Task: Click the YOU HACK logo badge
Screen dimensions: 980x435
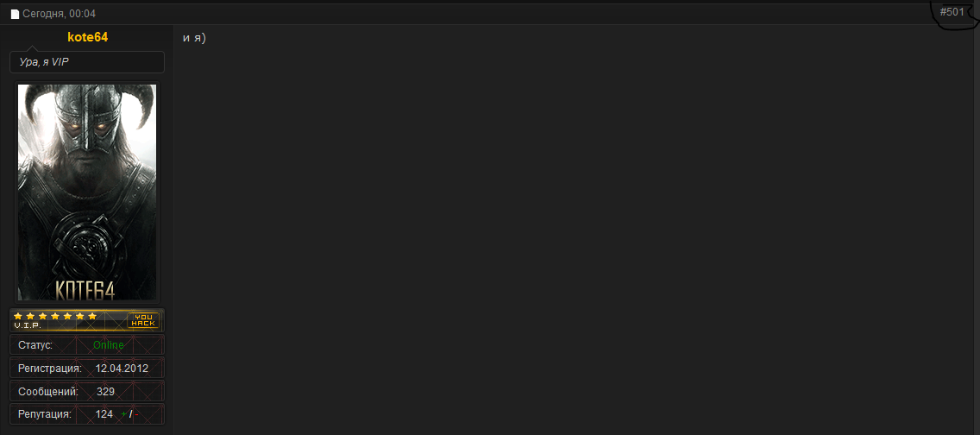Action: point(143,320)
